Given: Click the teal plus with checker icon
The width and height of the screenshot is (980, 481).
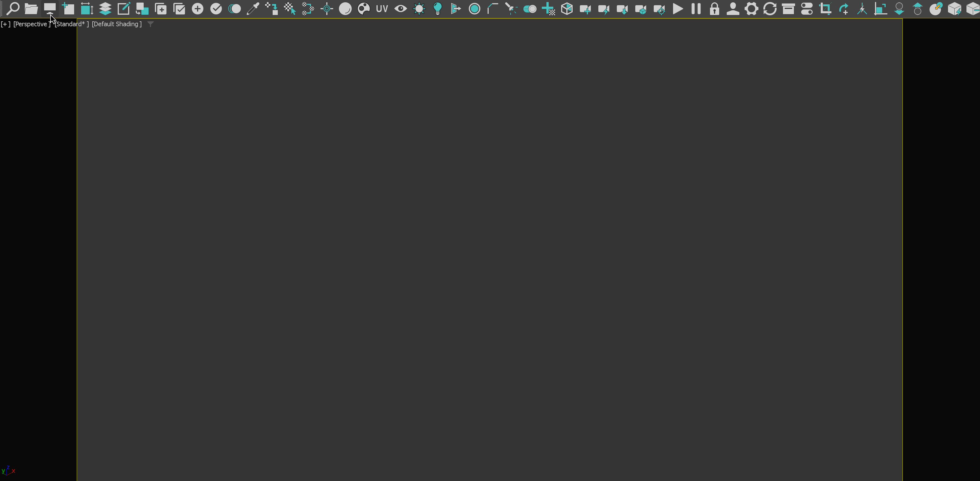Looking at the screenshot, I should coord(548,8).
